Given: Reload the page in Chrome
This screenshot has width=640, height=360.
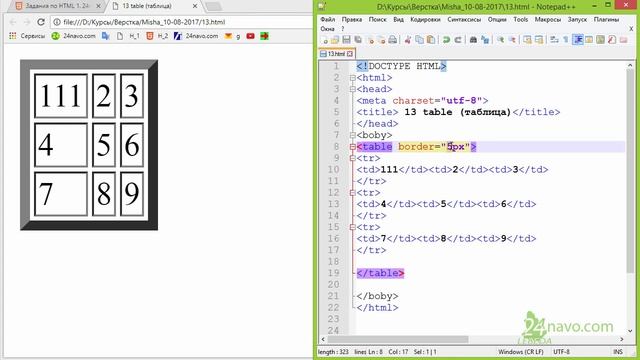Looking at the screenshot, I should 41,22.
